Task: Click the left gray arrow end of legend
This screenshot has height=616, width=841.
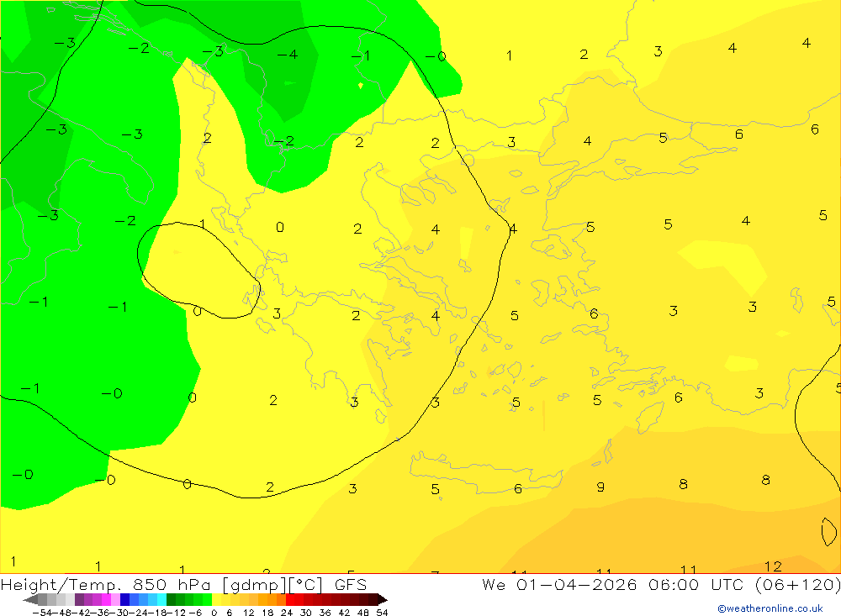Action: point(30,600)
